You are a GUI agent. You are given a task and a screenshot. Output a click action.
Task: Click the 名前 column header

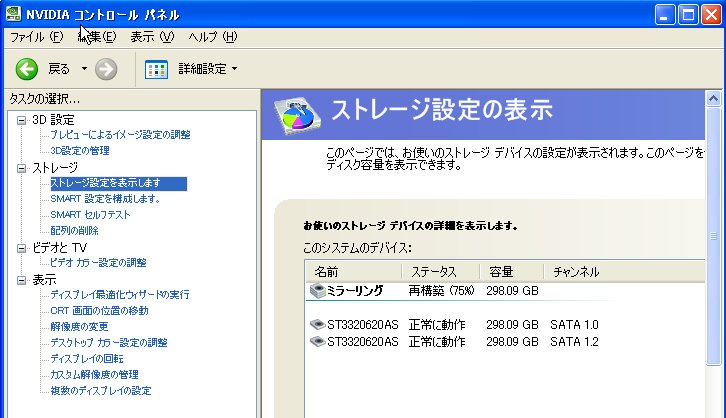(x=353, y=272)
